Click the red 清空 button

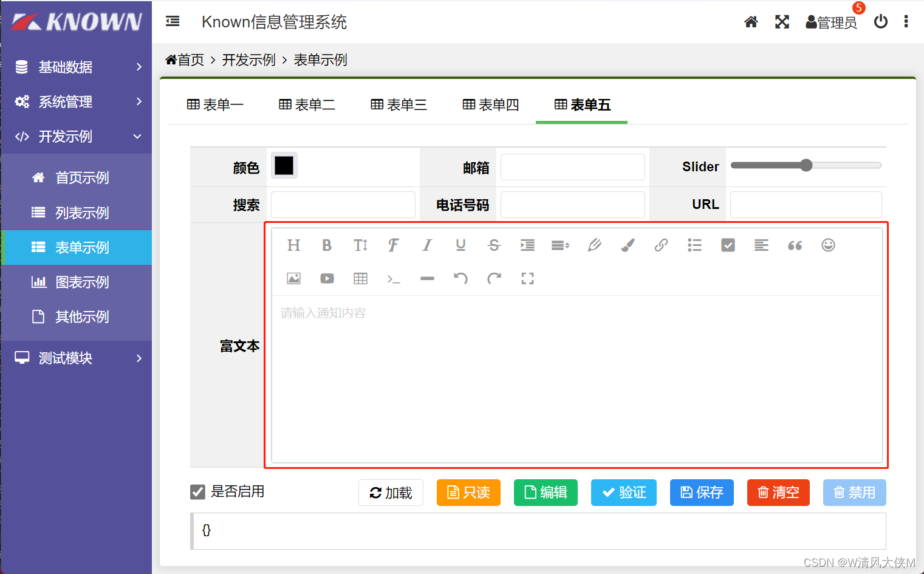778,493
